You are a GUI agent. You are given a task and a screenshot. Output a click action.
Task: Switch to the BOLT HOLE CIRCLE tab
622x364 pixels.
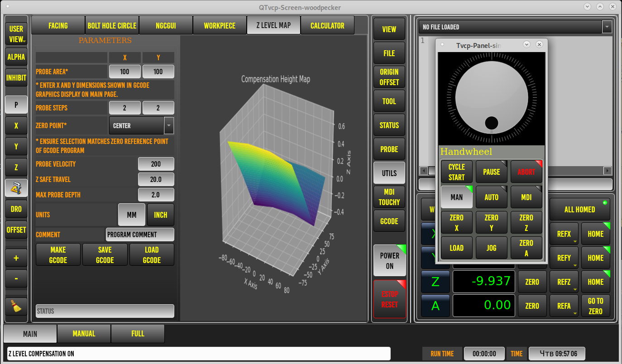[112, 25]
